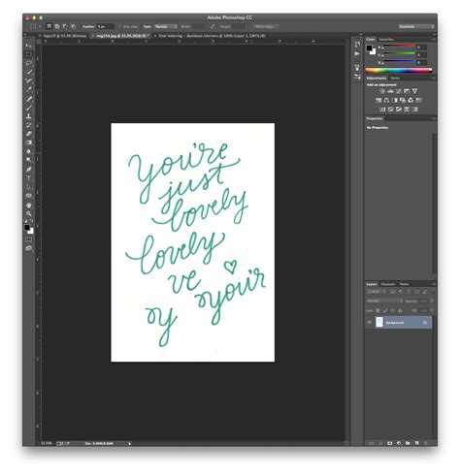Change screen mode from the toolbox
Image resolution: width=460 pixels, height=476 pixels.
(x=29, y=248)
